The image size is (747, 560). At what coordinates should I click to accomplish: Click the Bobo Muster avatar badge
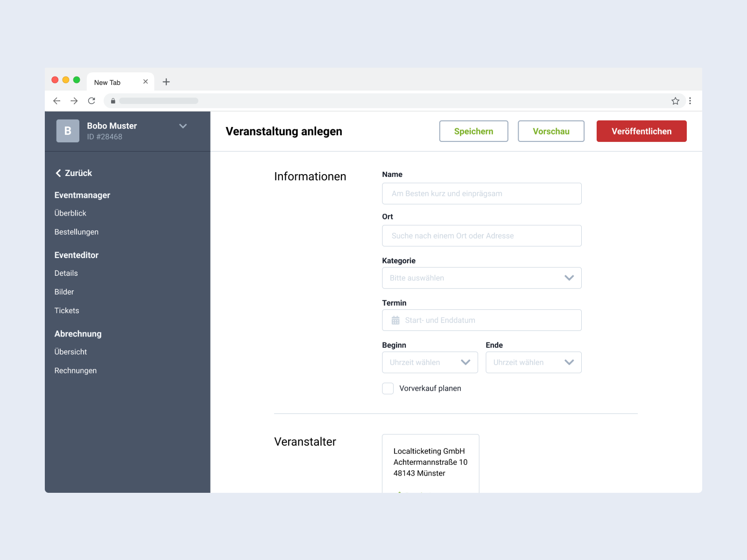coord(68,131)
